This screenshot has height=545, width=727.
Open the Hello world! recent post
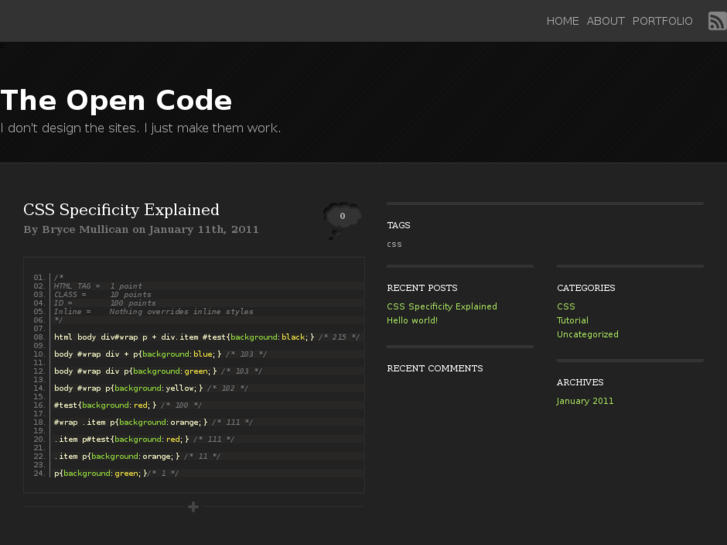click(x=412, y=321)
